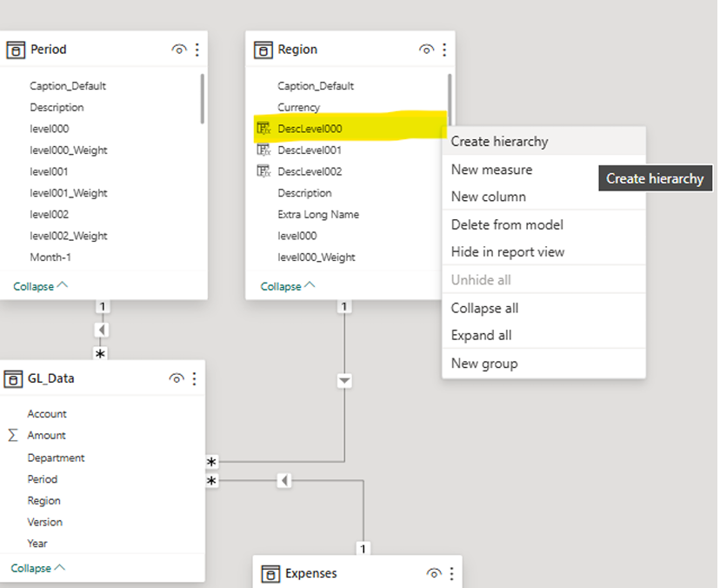720x588 pixels.
Task: Select Expand all in context menu
Action: pos(543,336)
